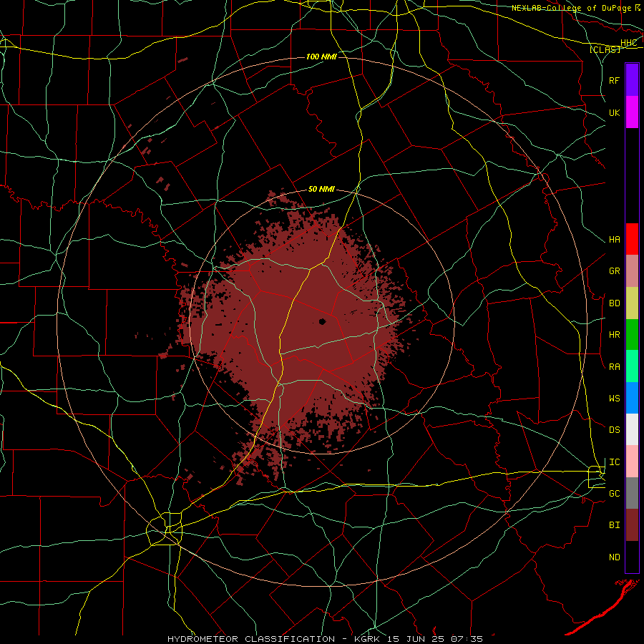The width and height of the screenshot is (644, 644).
Task: Pick the HR green legend swatch
Action: (632, 335)
